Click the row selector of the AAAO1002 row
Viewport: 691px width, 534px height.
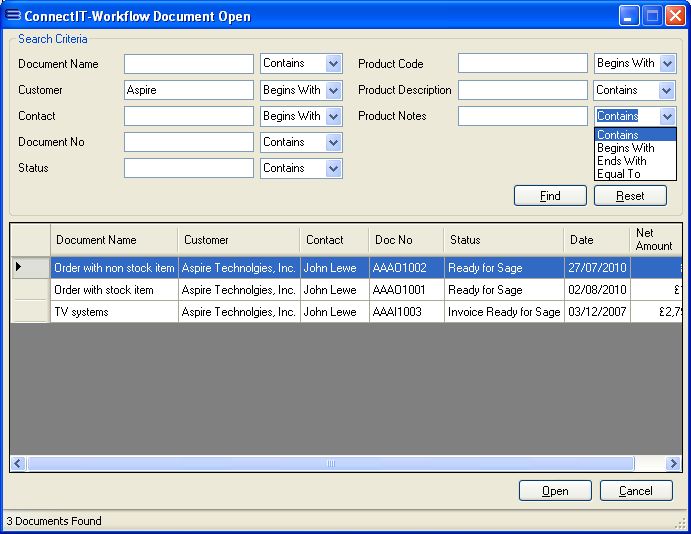pos(30,268)
